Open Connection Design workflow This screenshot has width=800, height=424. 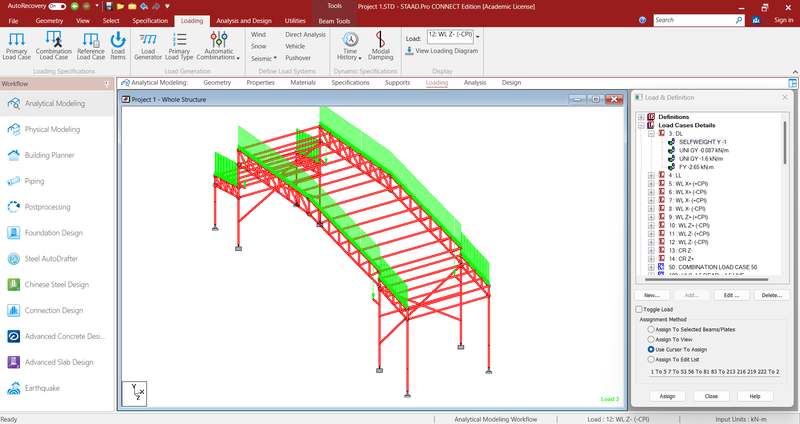[x=57, y=310]
